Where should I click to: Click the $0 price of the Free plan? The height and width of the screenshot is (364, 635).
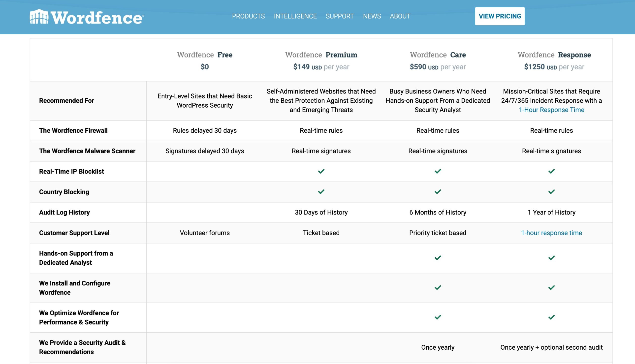tap(205, 67)
